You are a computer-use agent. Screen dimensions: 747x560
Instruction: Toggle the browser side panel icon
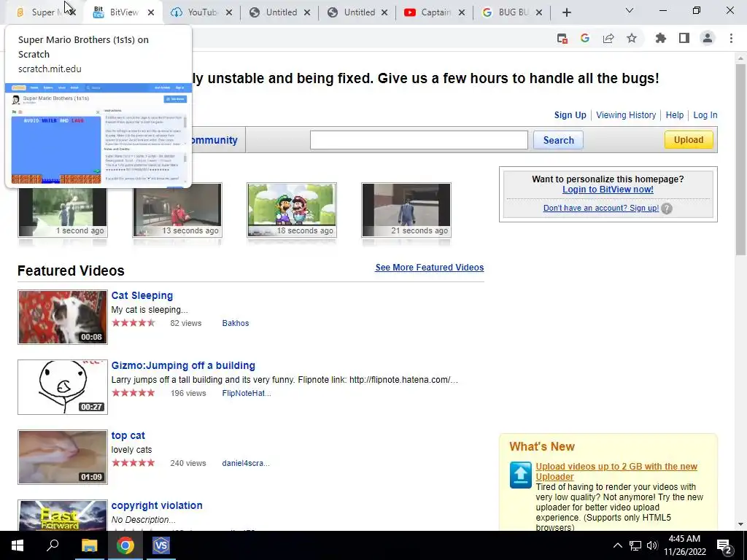click(684, 38)
